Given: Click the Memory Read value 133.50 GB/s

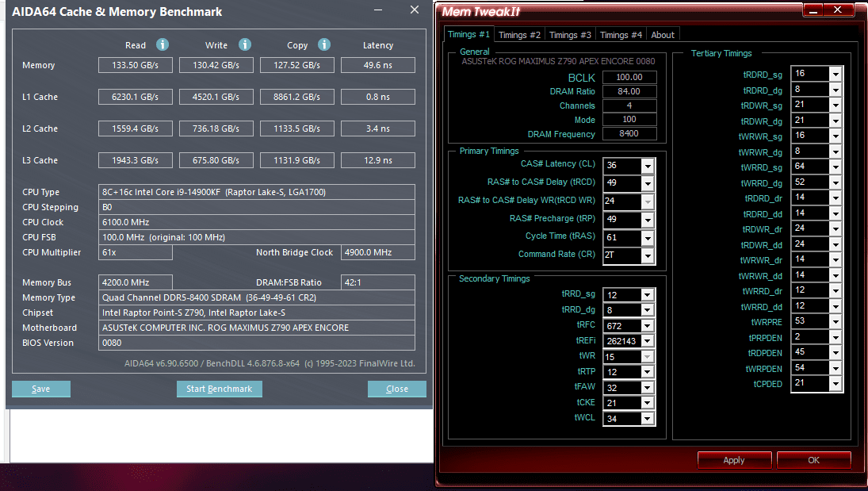Looking at the screenshot, I should pos(135,65).
